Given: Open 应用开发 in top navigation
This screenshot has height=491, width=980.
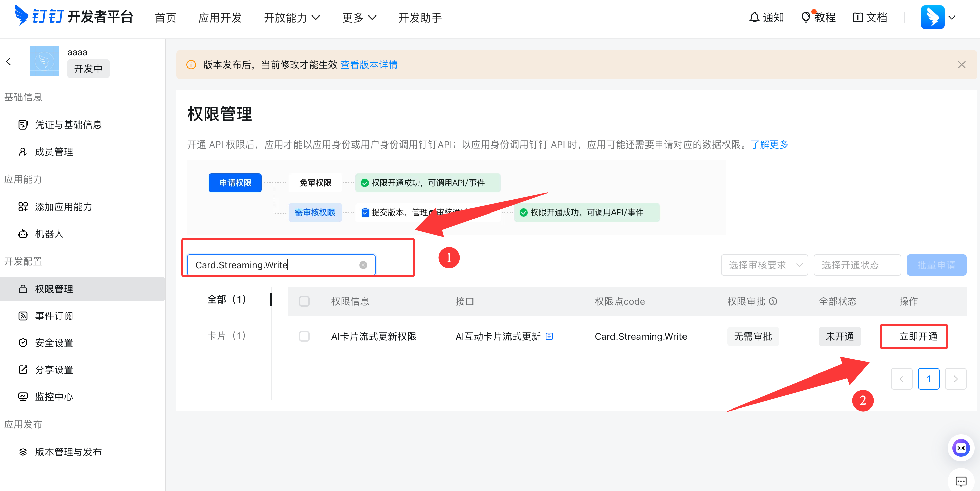Looking at the screenshot, I should (220, 18).
